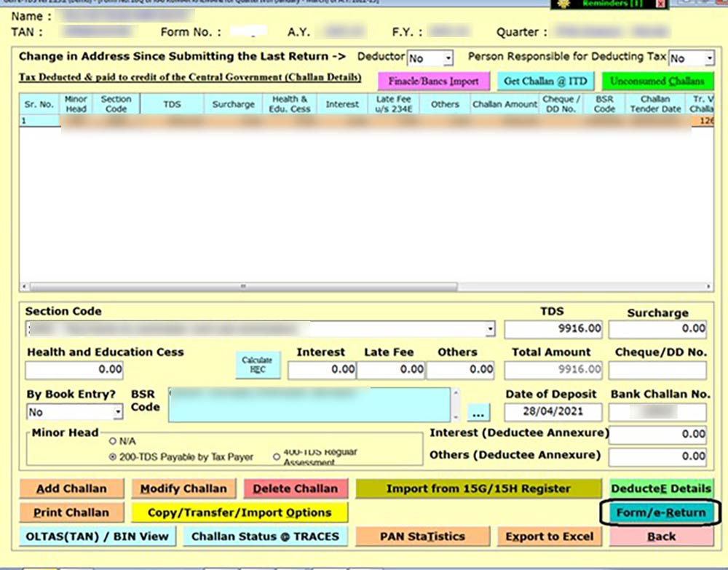The height and width of the screenshot is (570, 728).
Task: Click the Date of Deposit field
Action: point(554,412)
